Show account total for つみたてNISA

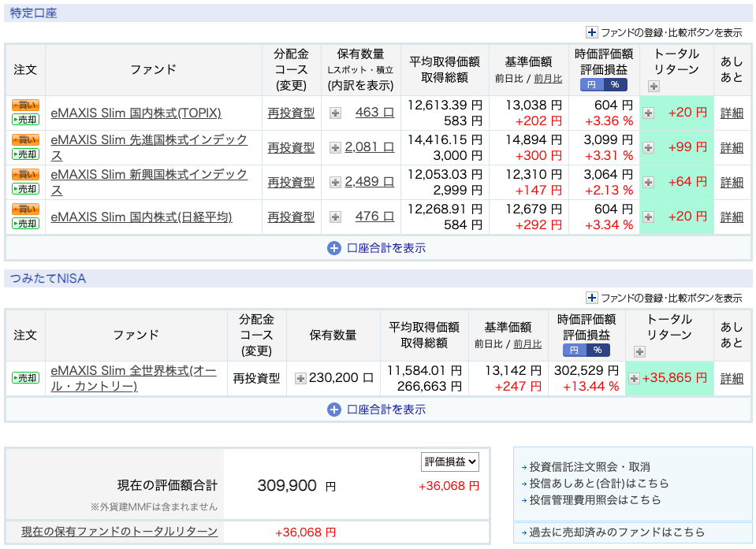(x=377, y=410)
